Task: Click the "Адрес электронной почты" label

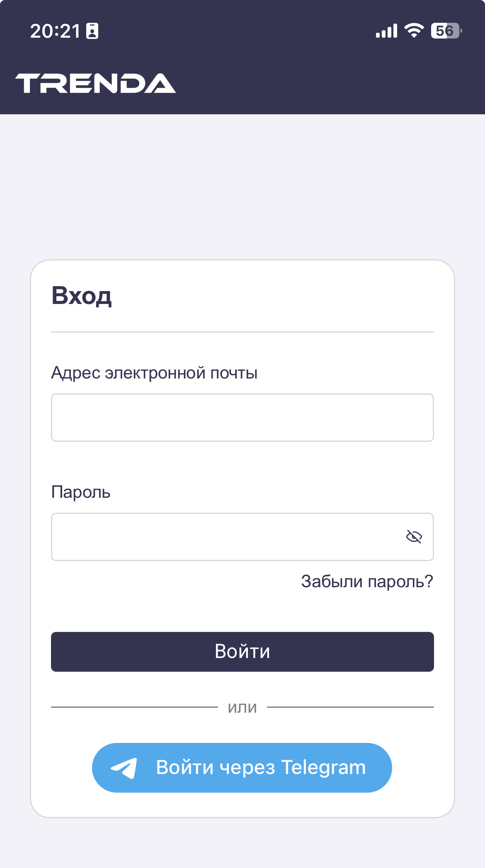Action: pos(154,373)
